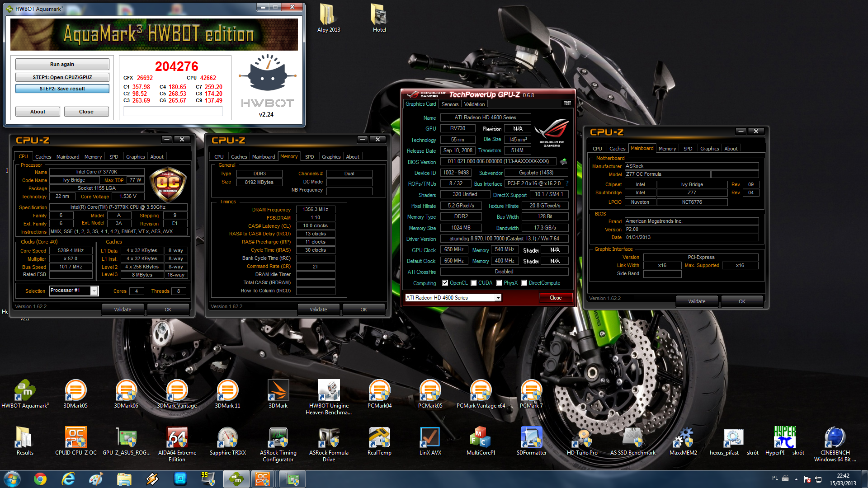868x488 pixels.
Task: Toggle the DirectCompute checkbox in GPU-Z
Action: [524, 283]
